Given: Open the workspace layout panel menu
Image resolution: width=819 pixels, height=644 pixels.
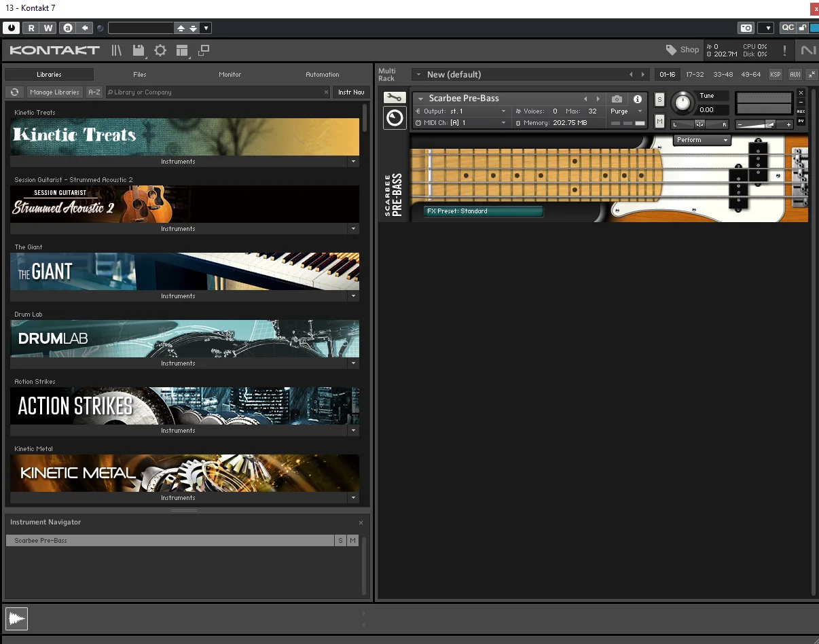Looking at the screenshot, I should (181, 50).
